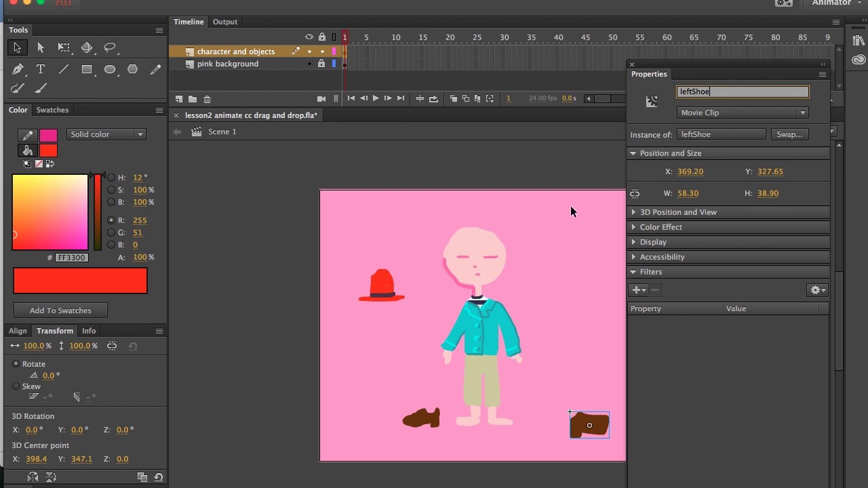
Task: Select the Lasso tool
Action: tap(110, 47)
